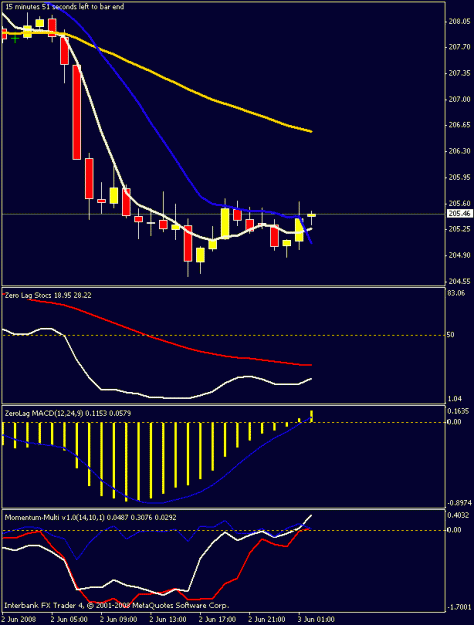The width and height of the screenshot is (474, 625).
Task: Click the 83.06 stochastic scale value
Action: pos(456,293)
